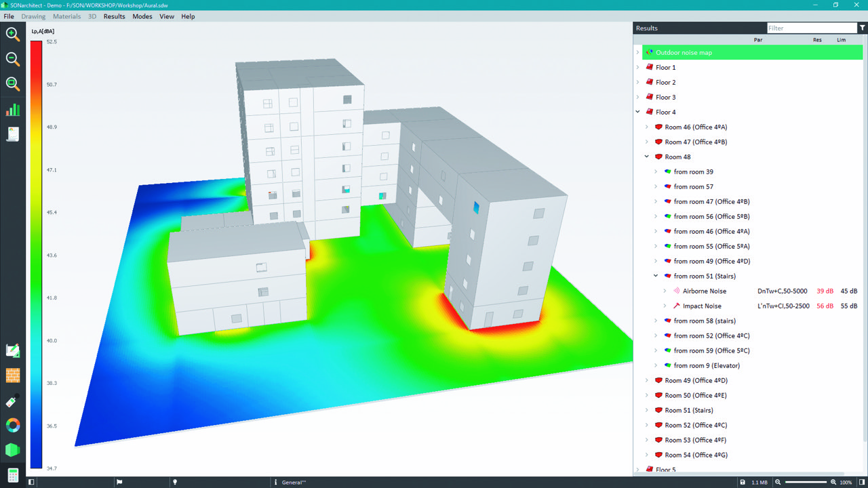Click the zoom slider in status bar
Viewport: 868px width, 488px height.
point(806,483)
